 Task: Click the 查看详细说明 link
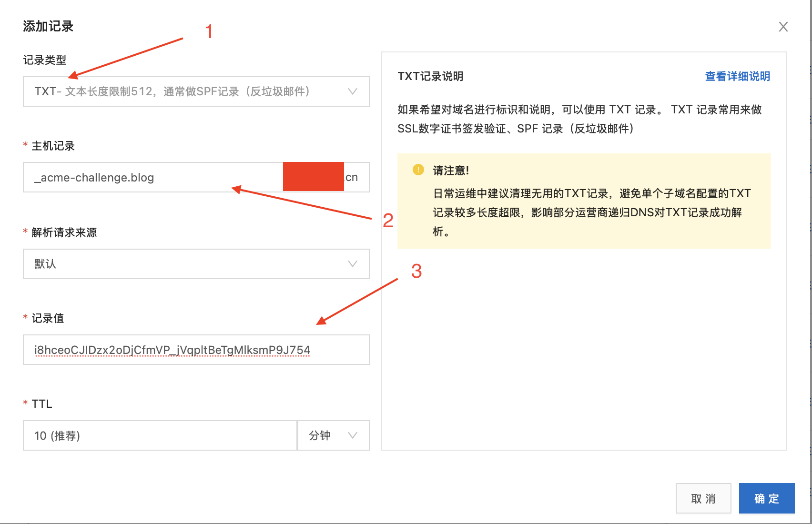tap(737, 76)
